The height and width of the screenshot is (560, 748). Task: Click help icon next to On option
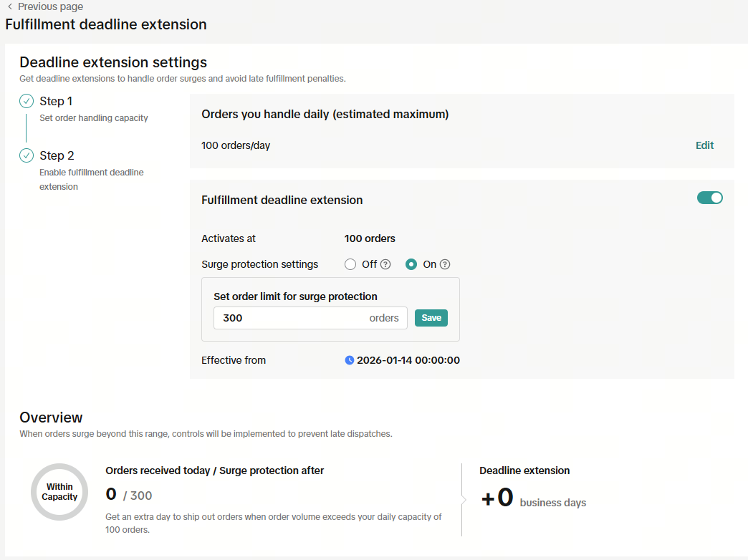(445, 264)
